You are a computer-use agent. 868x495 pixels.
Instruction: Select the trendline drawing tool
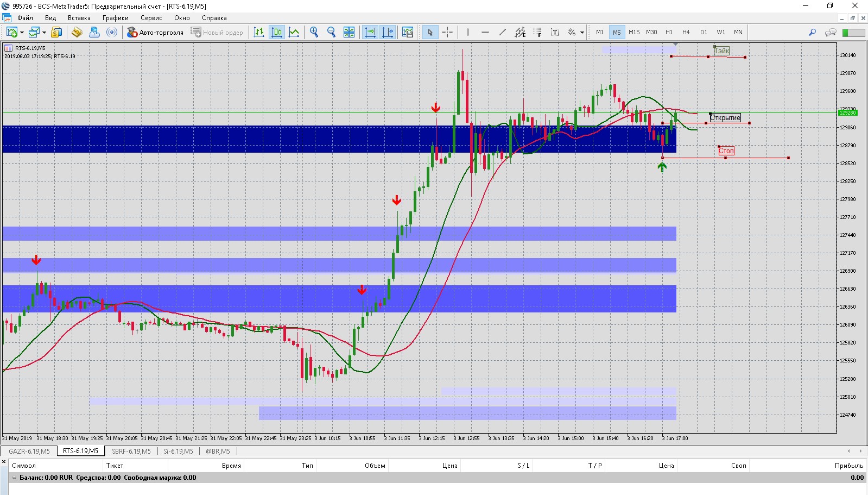(x=502, y=33)
